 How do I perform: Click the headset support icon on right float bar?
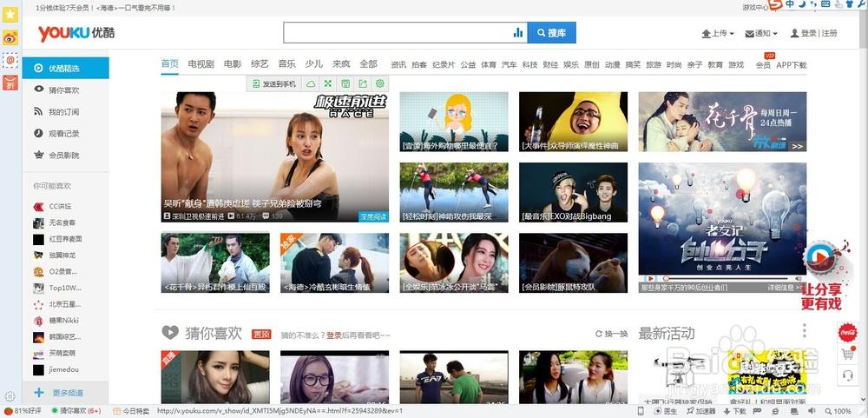click(x=847, y=375)
